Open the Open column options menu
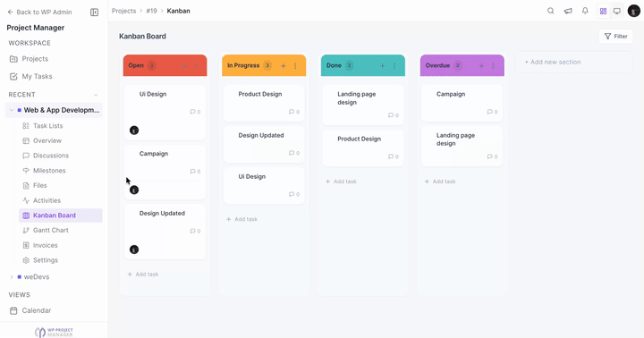The height and width of the screenshot is (338, 644). click(x=196, y=65)
